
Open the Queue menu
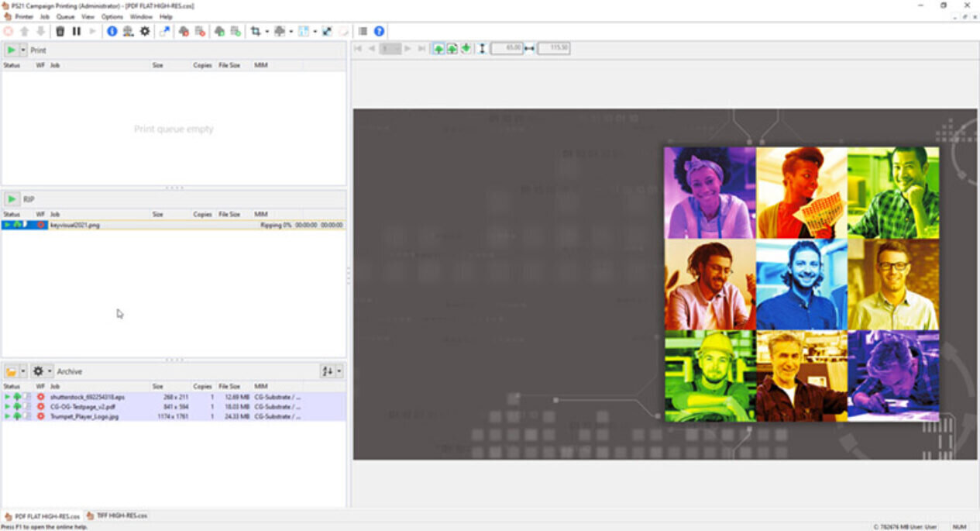(x=65, y=16)
